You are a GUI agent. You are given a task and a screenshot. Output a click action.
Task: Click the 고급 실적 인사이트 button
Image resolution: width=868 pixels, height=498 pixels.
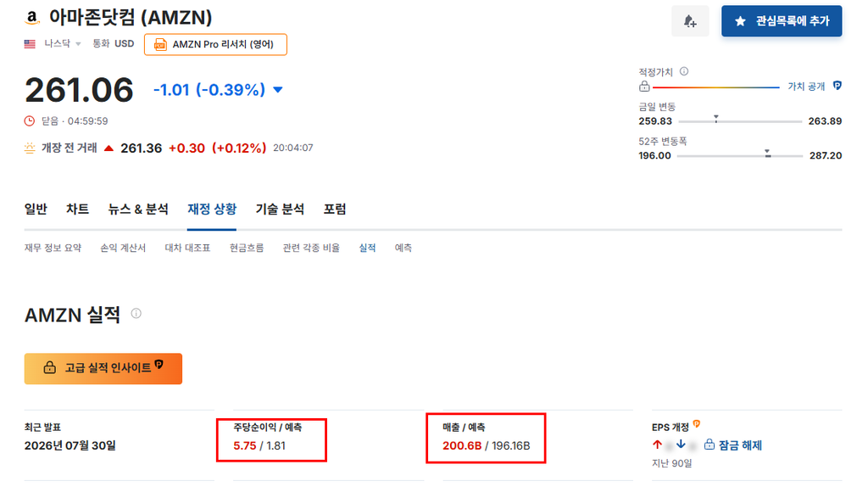pos(103,368)
